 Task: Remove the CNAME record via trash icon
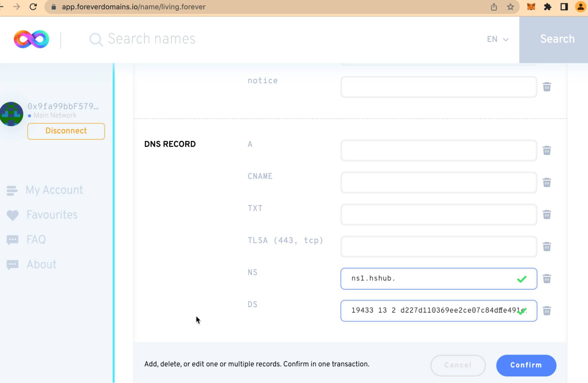click(547, 183)
